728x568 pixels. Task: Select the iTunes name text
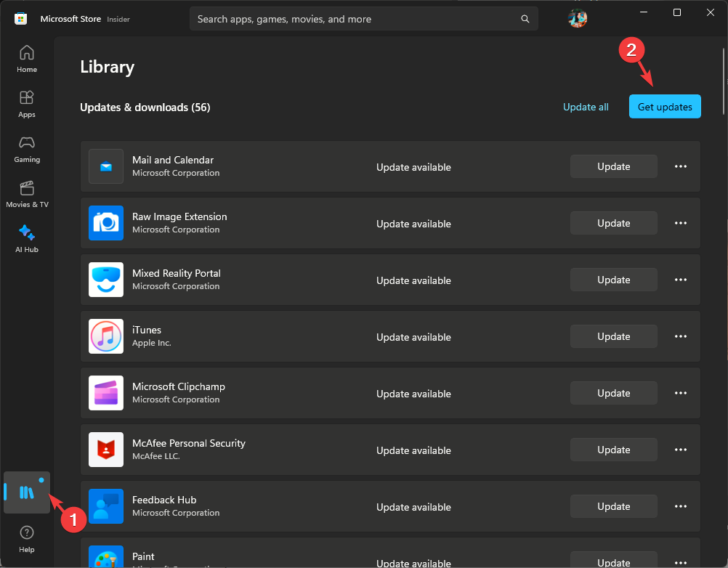(147, 330)
